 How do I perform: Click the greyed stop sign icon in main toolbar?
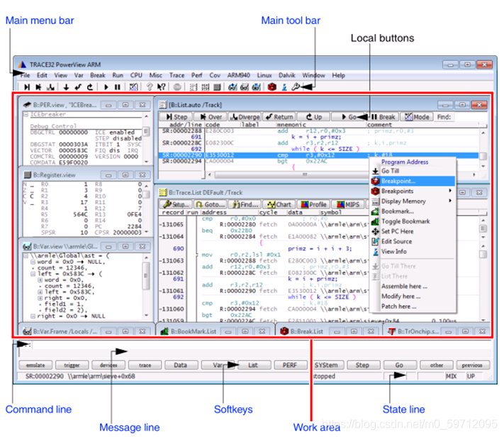point(177,87)
